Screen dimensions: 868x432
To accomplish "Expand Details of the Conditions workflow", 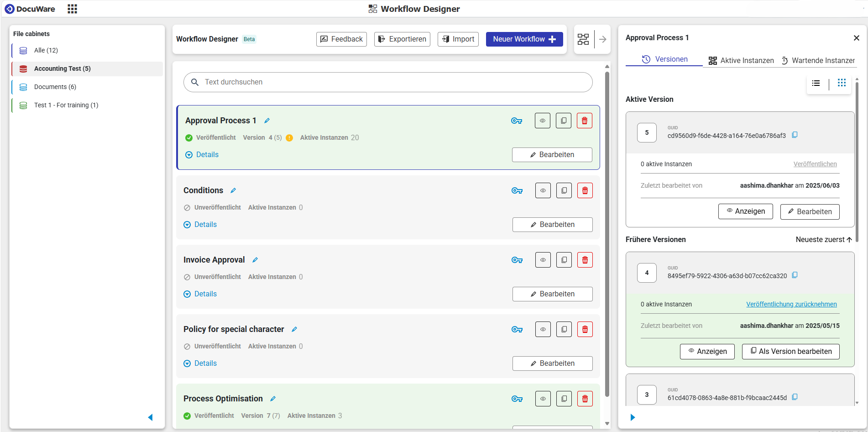I will pyautogui.click(x=200, y=224).
